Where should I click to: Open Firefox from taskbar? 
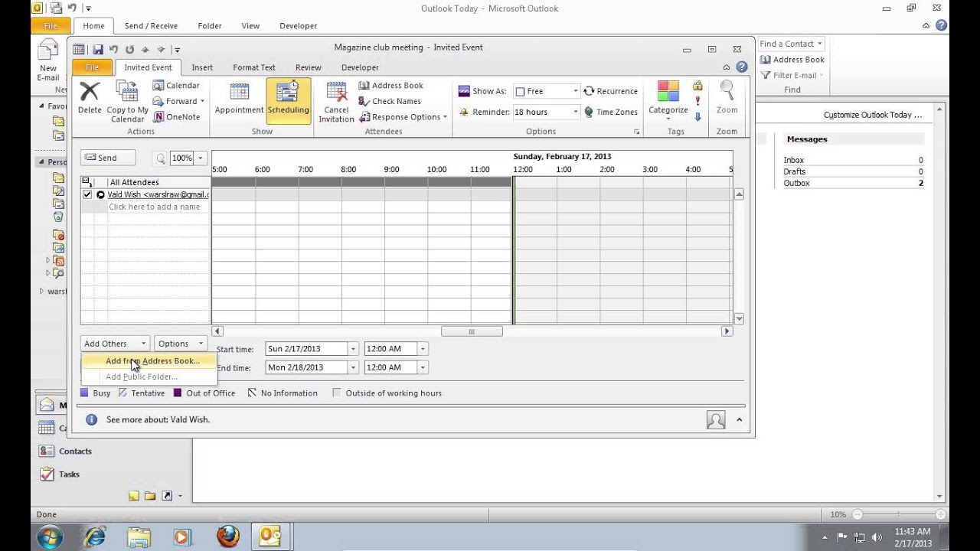coord(227,536)
